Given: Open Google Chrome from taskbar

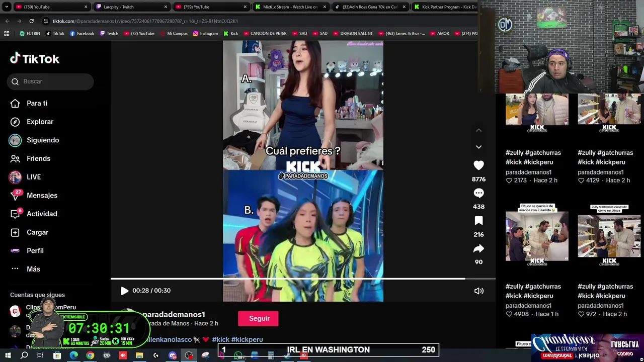Looking at the screenshot, I should click(x=90, y=355).
